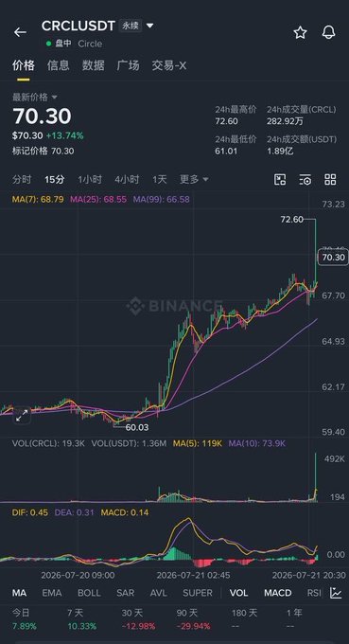Click the MA(99): 66.58 legend
The image size is (349, 644).
161,200
